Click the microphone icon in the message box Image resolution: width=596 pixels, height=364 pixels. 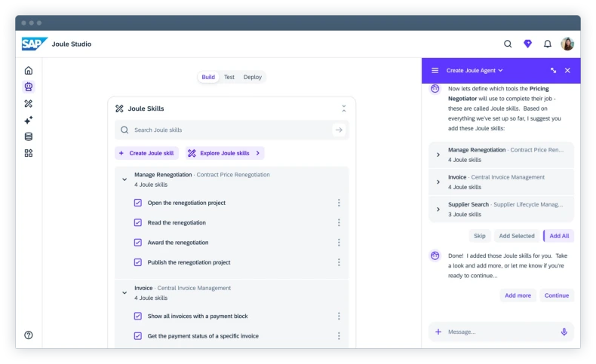tap(564, 332)
